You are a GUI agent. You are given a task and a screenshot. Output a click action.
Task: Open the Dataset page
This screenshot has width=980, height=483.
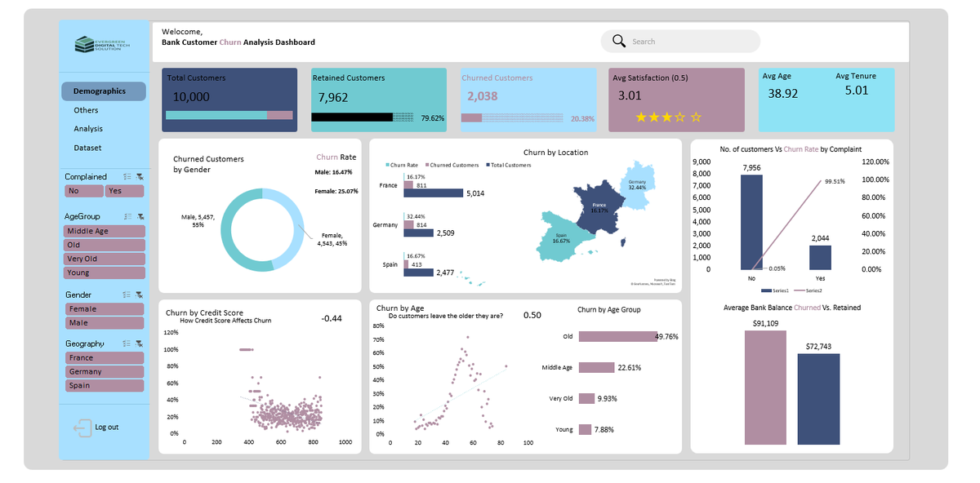coord(87,148)
